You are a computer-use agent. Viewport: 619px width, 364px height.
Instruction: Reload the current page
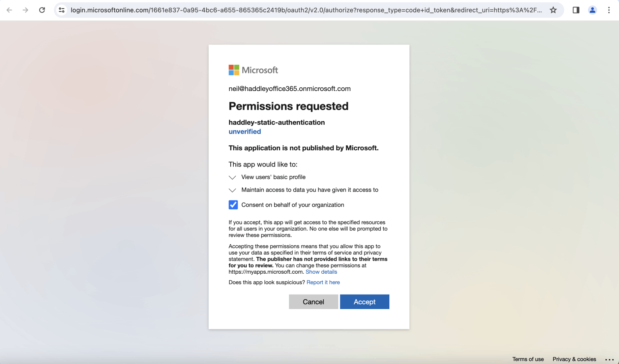point(42,10)
